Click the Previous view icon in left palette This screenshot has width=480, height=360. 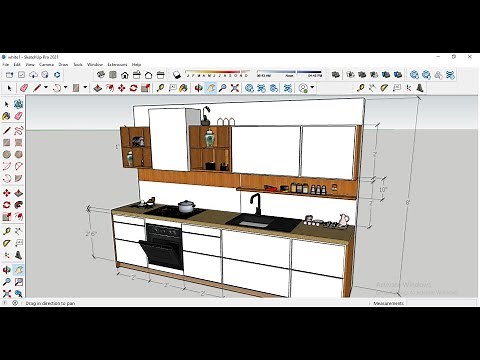[x=19, y=294]
